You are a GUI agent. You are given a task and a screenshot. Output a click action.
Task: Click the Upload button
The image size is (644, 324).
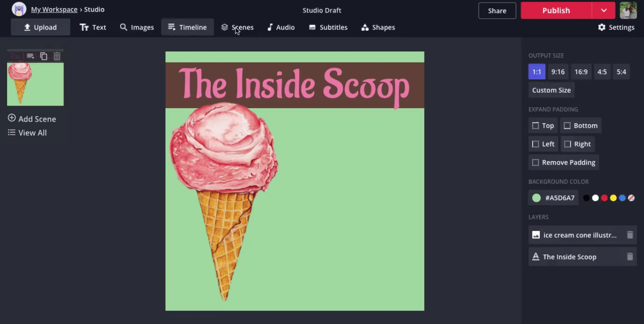pyautogui.click(x=40, y=27)
